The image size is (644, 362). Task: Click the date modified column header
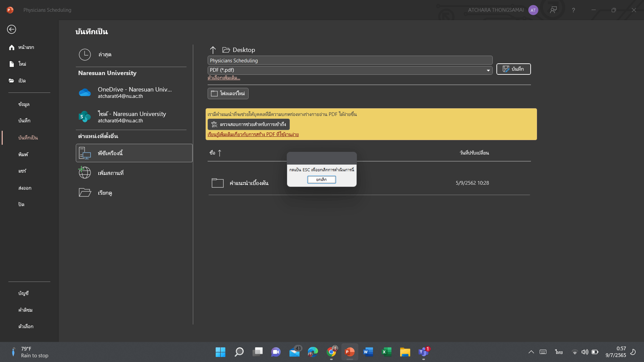pyautogui.click(x=474, y=153)
